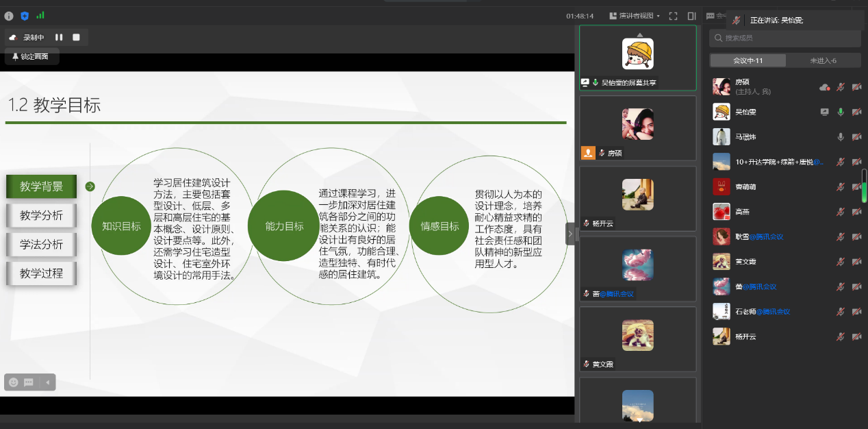Screen dimensions: 868x429
Task: Open the emoji reaction button on slide
Action: [x=12, y=382]
